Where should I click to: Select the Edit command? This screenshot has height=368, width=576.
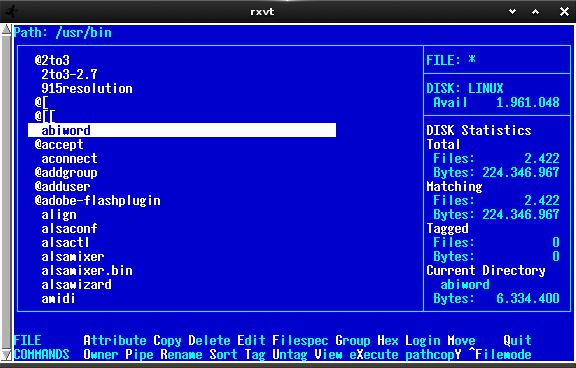pyautogui.click(x=251, y=340)
